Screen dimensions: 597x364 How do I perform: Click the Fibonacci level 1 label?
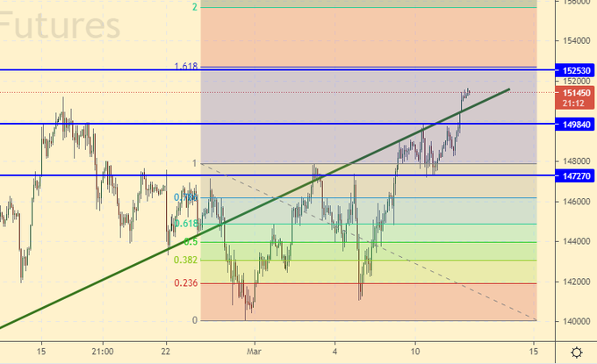(x=194, y=164)
